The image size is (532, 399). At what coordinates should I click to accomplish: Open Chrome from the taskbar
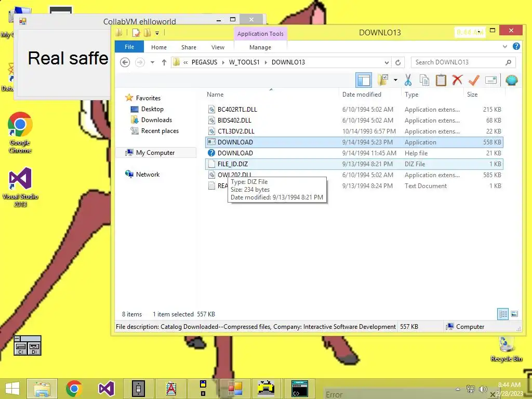tap(74, 389)
